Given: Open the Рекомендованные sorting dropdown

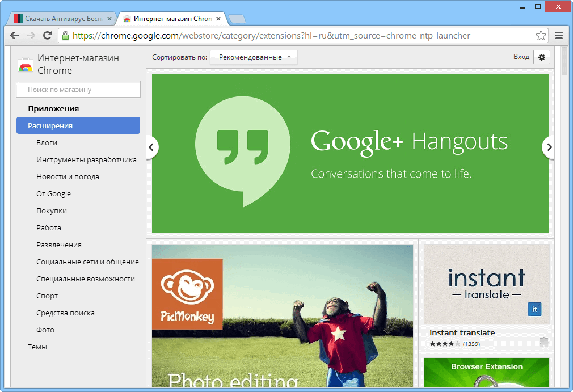Looking at the screenshot, I should [253, 57].
